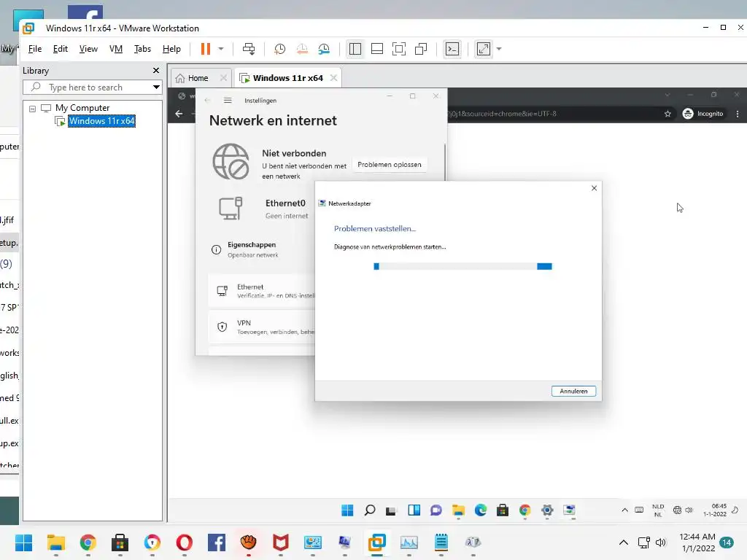
Task: Send Ctrl+Alt+Del to the VM
Action: coord(249,49)
